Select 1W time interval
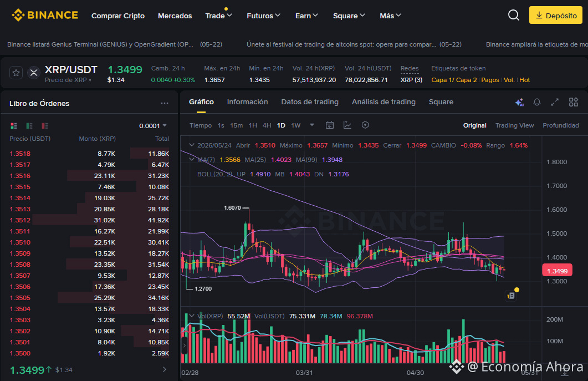This screenshot has width=588, height=381. tap(296, 125)
